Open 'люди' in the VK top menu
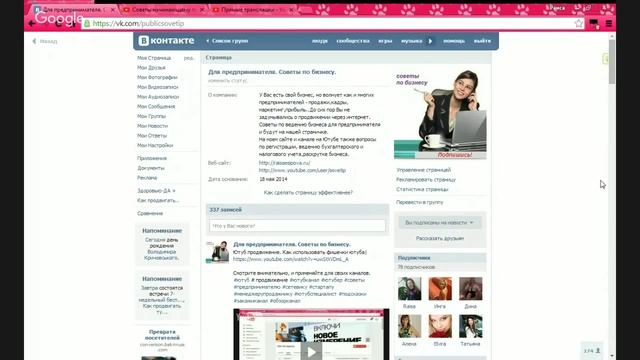640x360 pixels. [x=320, y=41]
